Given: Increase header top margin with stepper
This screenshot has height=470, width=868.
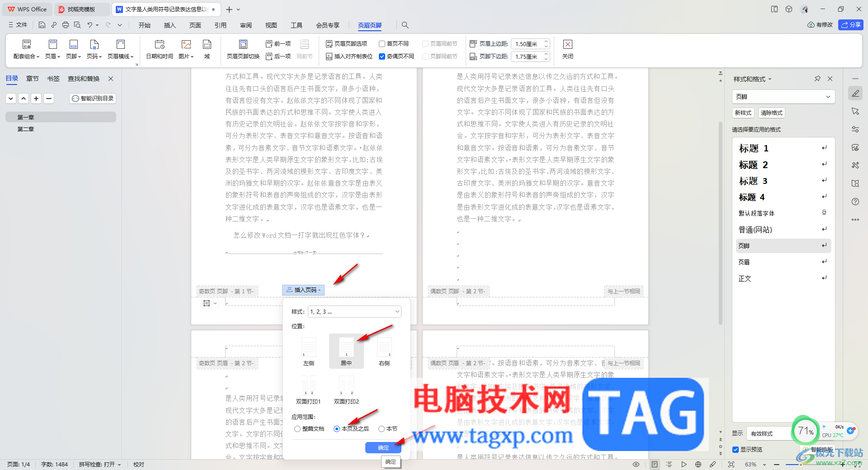Looking at the screenshot, I should tap(546, 42).
